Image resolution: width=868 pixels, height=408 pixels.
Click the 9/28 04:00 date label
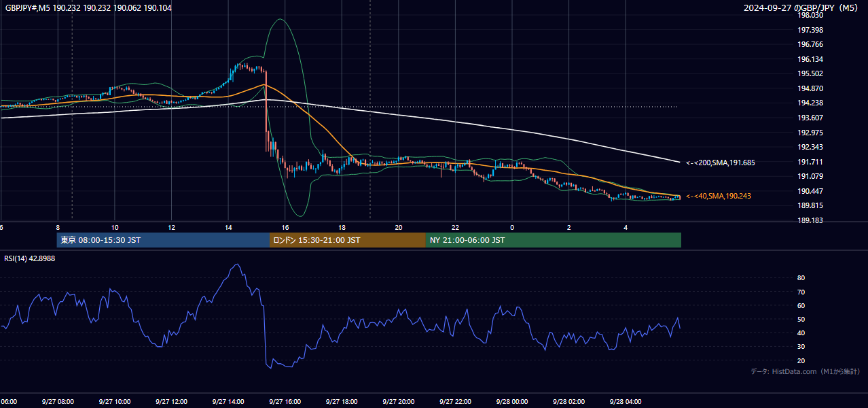pos(626,402)
